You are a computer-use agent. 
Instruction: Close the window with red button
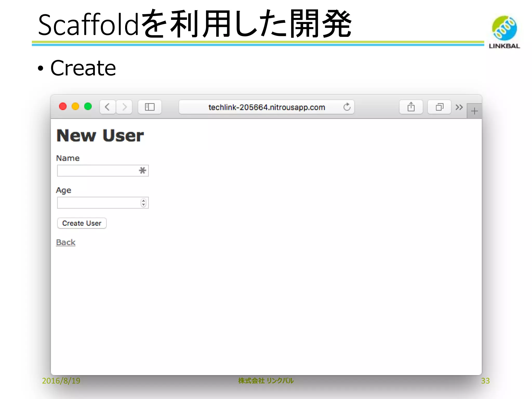point(63,107)
